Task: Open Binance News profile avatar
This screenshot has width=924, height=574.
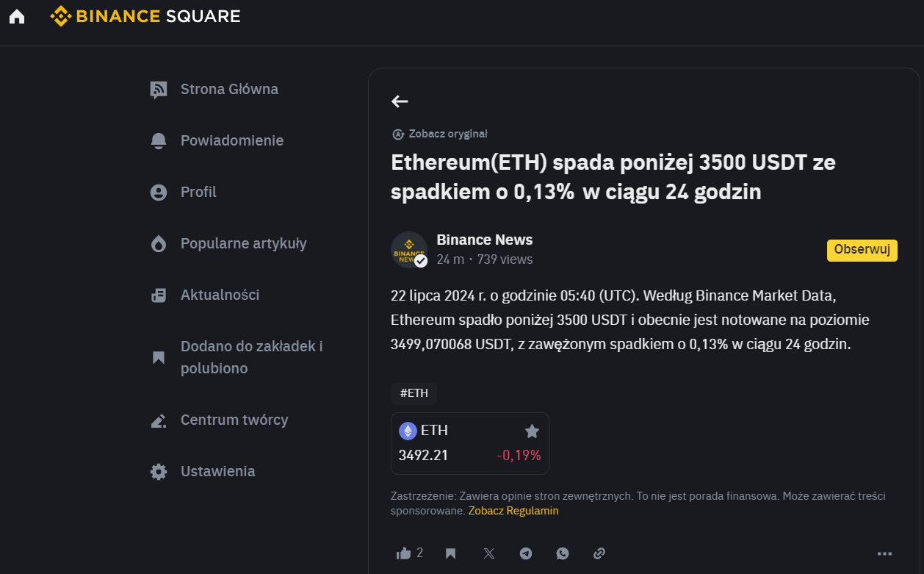Action: [409, 250]
